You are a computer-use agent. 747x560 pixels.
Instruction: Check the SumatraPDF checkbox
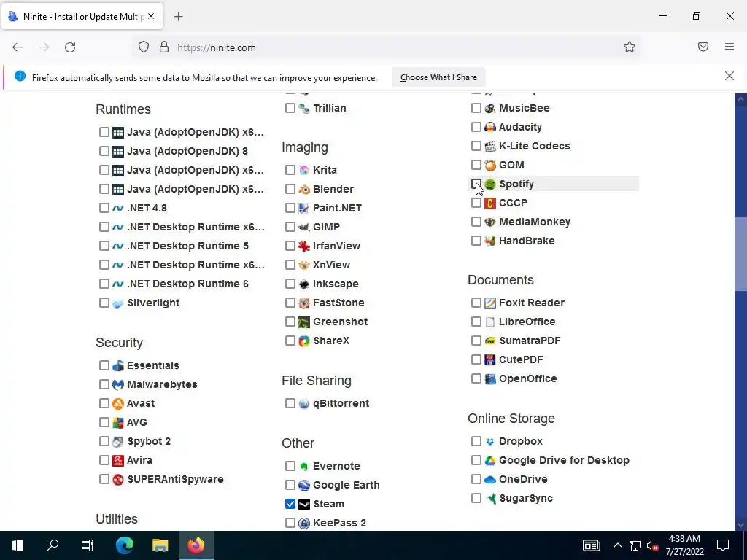pos(476,341)
